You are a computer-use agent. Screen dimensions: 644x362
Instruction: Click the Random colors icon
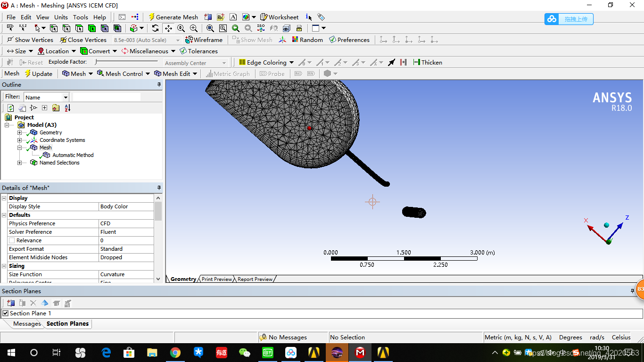pyautogui.click(x=307, y=40)
